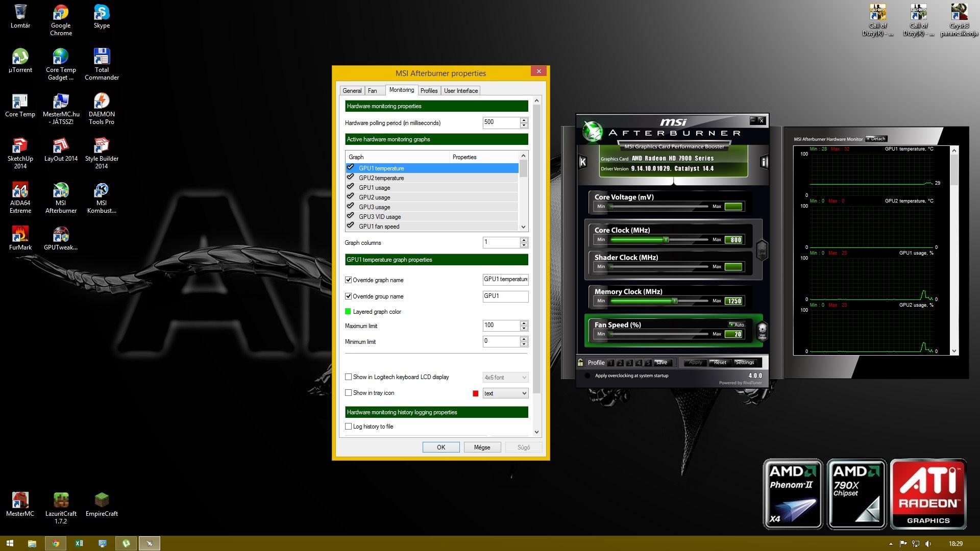Select profile slot 5 in Afterburner

coord(648,363)
